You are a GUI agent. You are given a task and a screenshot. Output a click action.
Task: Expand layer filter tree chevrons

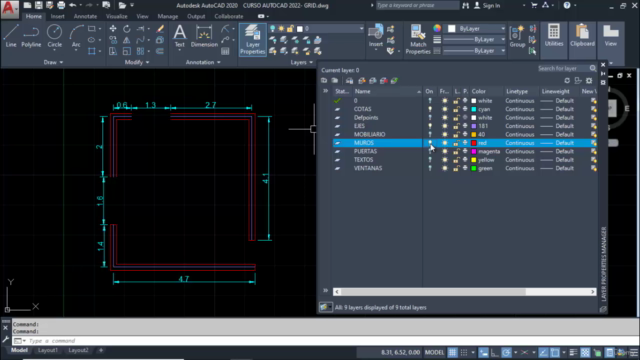325,91
